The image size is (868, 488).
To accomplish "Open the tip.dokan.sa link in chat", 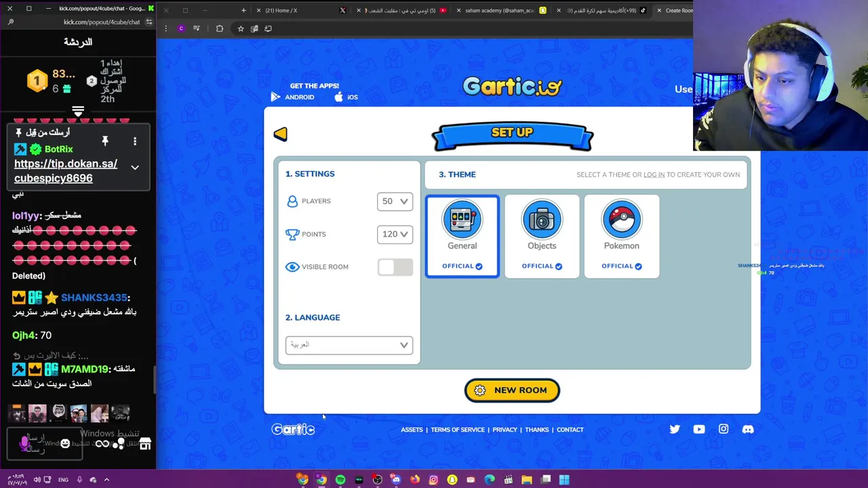I will pos(66,171).
